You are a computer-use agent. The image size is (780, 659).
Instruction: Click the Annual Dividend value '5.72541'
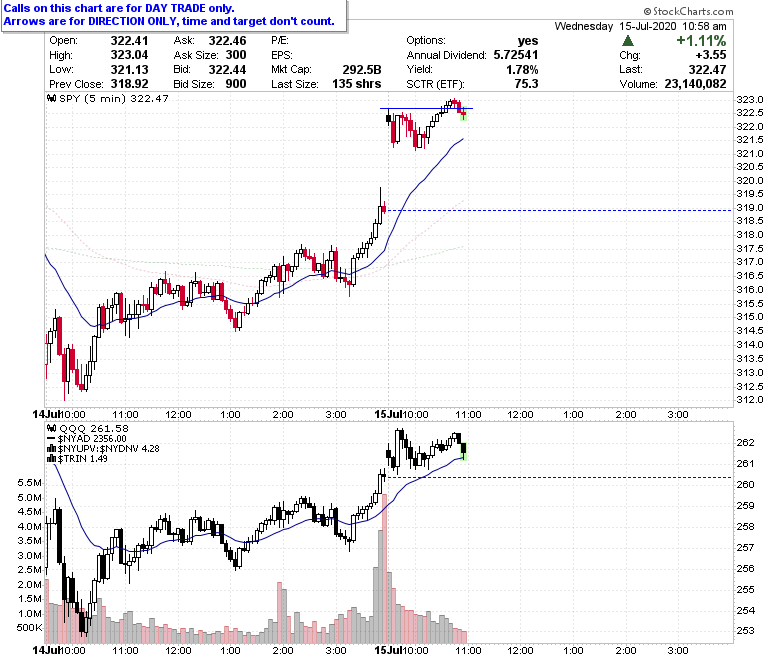[516, 55]
